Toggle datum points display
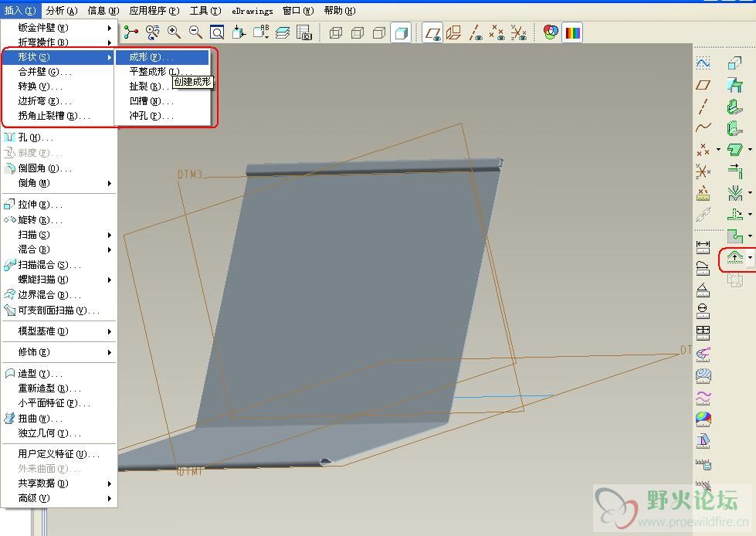756x536 pixels. (x=497, y=32)
